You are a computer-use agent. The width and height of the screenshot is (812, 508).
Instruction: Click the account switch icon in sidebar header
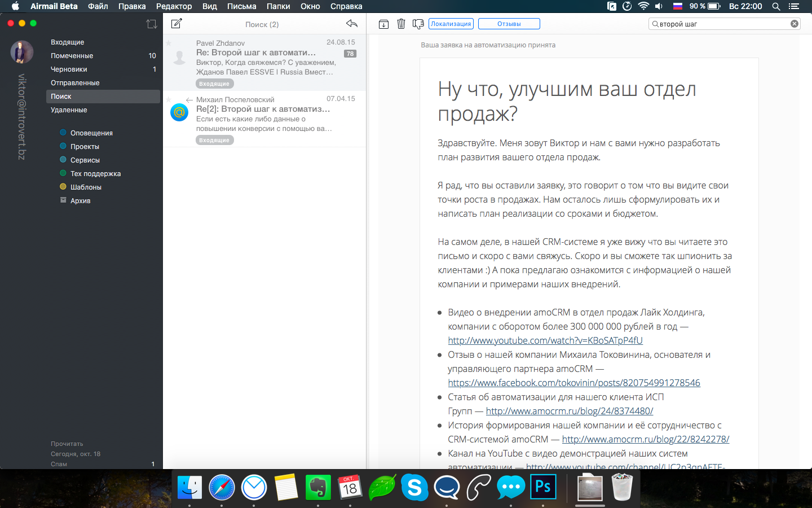coord(152,24)
